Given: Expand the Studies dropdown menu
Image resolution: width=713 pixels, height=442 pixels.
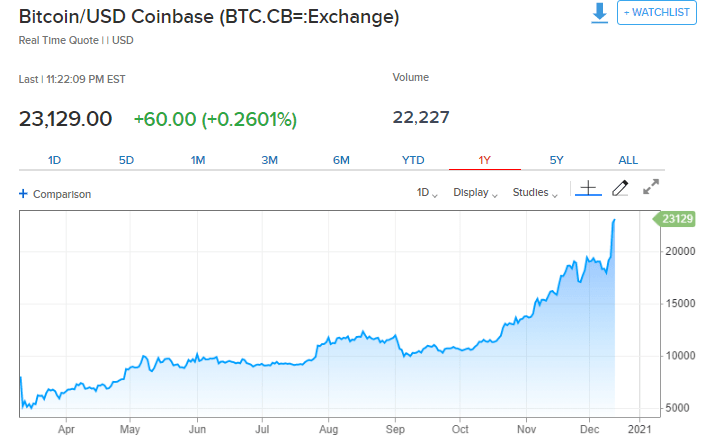Looking at the screenshot, I should tap(535, 193).
